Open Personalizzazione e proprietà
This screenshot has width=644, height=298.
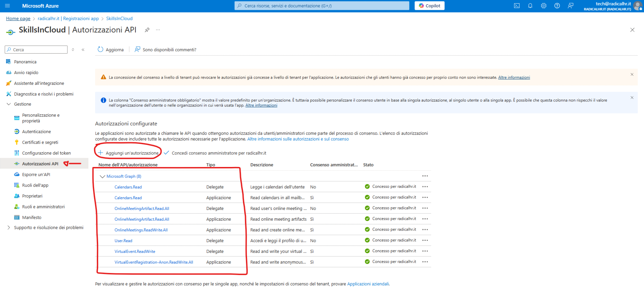pyautogui.click(x=41, y=118)
